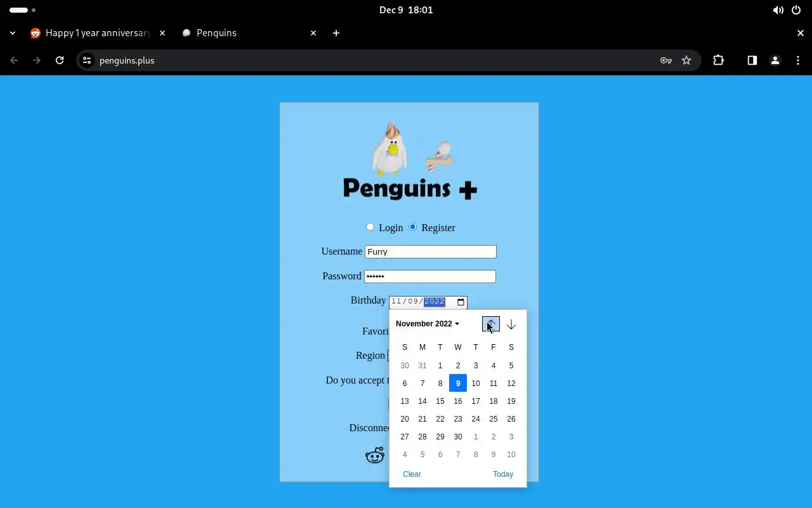Pick November 1 in the calendar
The width and height of the screenshot is (812, 508).
tap(440, 366)
